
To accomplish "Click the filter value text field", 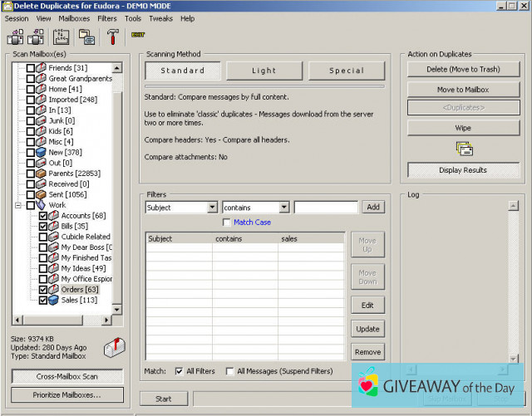I will click(x=326, y=208).
